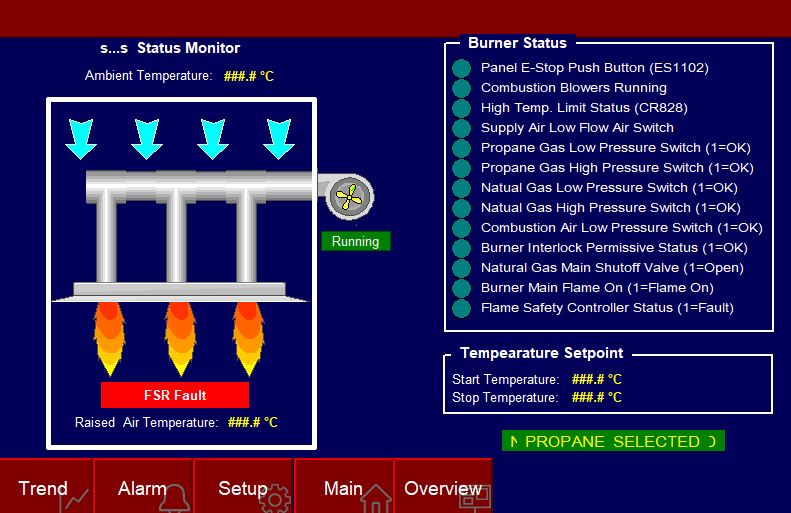Click the Burner Interlock Permissive Status indicator
791x513 pixels.
461,248
